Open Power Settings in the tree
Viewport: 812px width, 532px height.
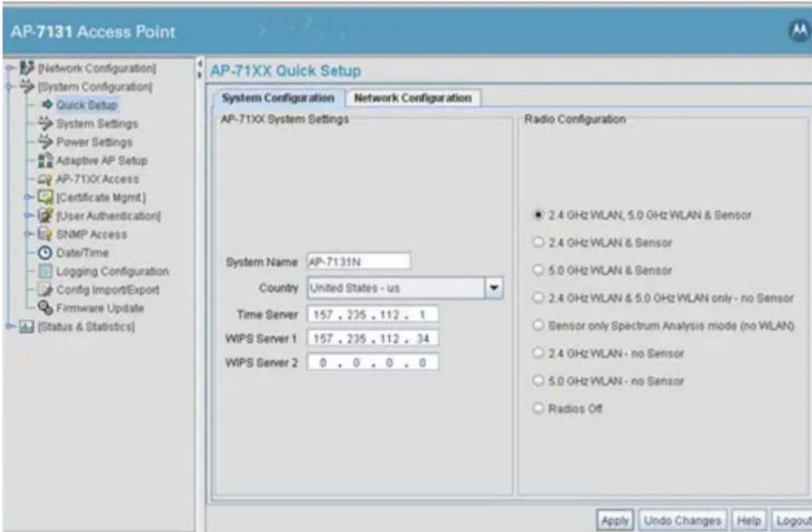click(95, 141)
